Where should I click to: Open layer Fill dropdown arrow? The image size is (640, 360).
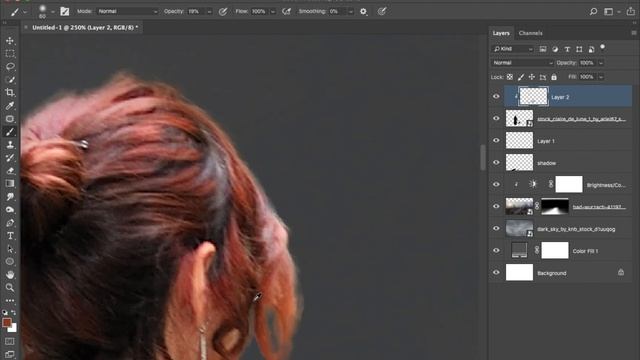[601, 77]
